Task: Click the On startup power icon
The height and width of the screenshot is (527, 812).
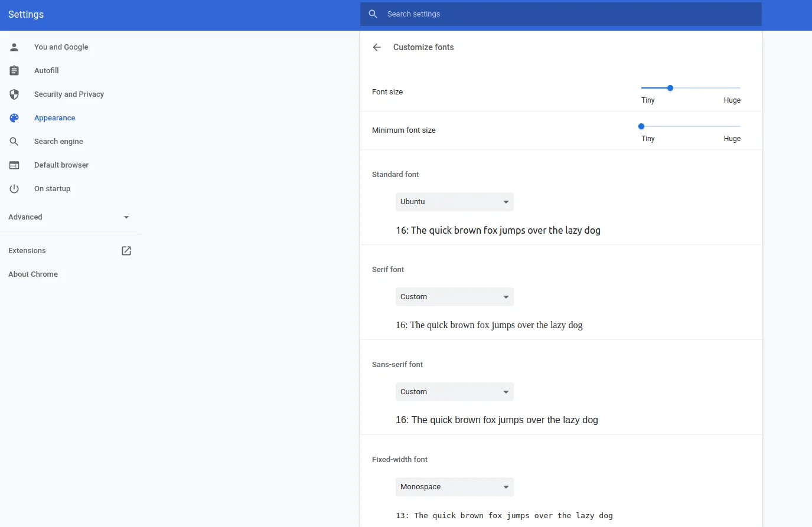Action: point(14,189)
